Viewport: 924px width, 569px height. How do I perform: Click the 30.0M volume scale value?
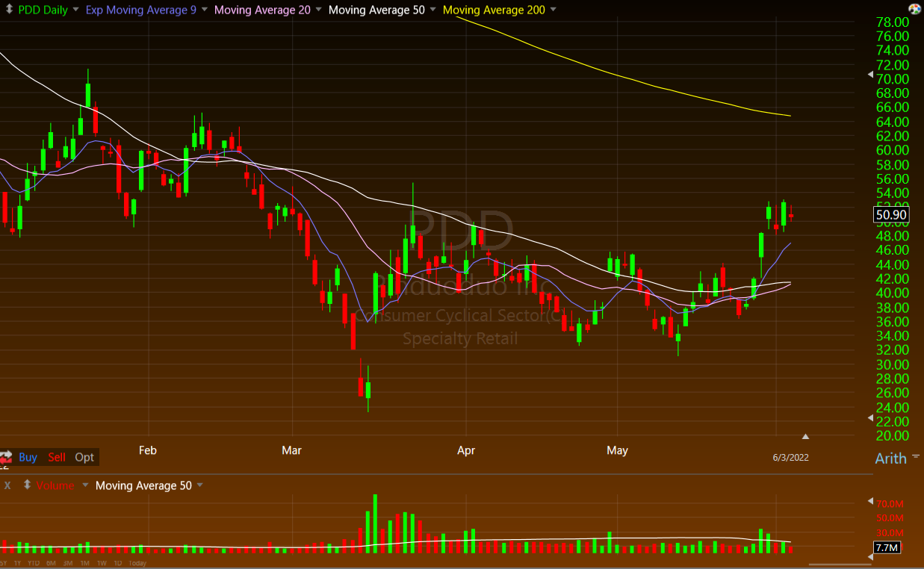[x=890, y=532]
